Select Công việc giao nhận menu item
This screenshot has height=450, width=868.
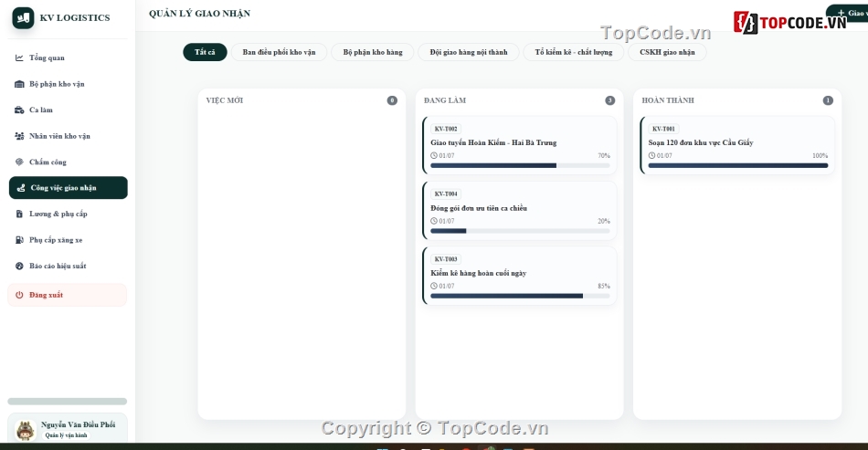point(69,188)
